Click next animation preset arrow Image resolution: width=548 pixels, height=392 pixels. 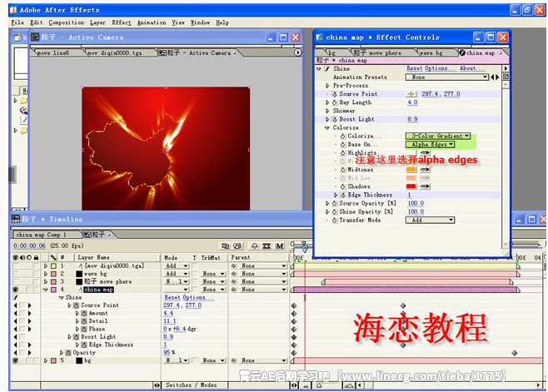497,77
